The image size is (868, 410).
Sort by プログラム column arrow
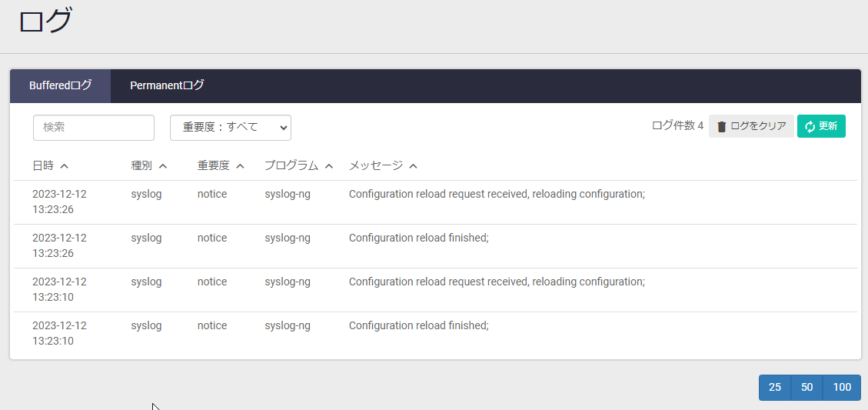click(x=329, y=165)
